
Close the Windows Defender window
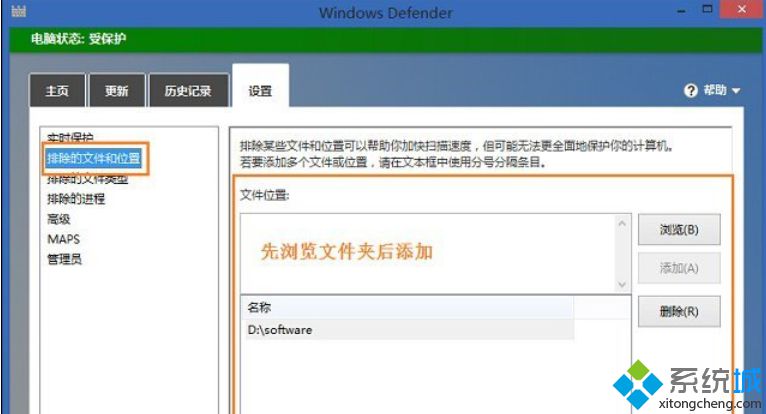742,9
